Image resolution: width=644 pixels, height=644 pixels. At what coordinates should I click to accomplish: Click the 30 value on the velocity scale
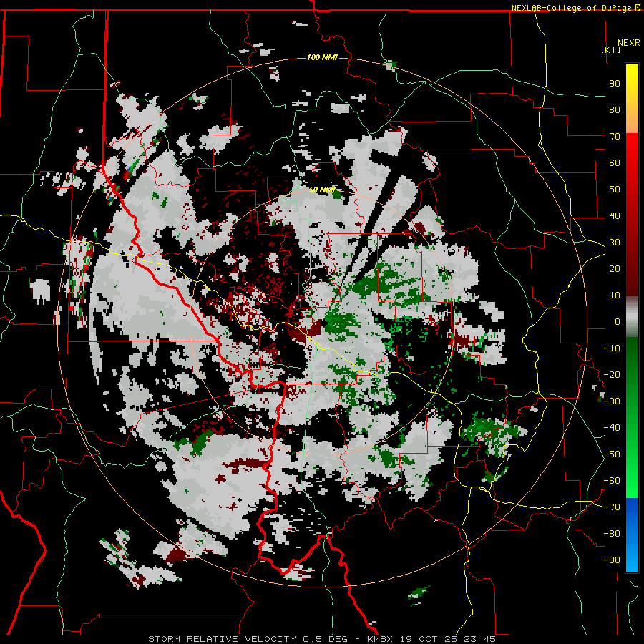pyautogui.click(x=615, y=243)
